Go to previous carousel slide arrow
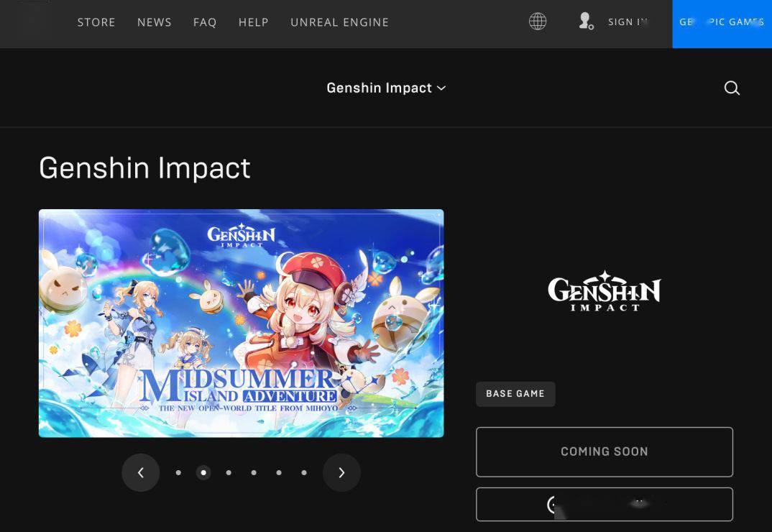 click(x=141, y=473)
